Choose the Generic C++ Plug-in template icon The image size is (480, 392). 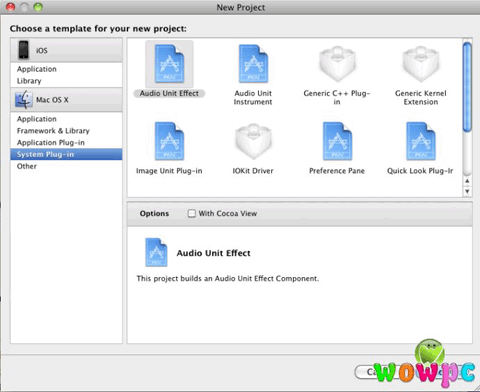pyautogui.click(x=337, y=64)
